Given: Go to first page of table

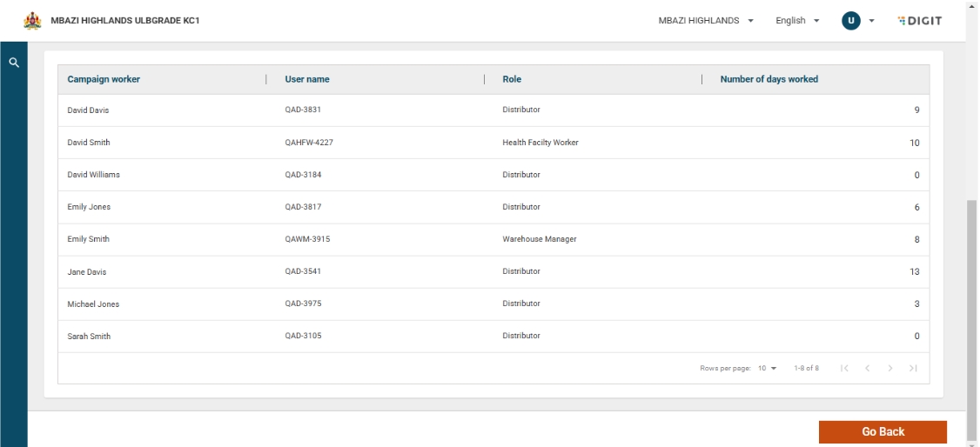Looking at the screenshot, I should 844,368.
